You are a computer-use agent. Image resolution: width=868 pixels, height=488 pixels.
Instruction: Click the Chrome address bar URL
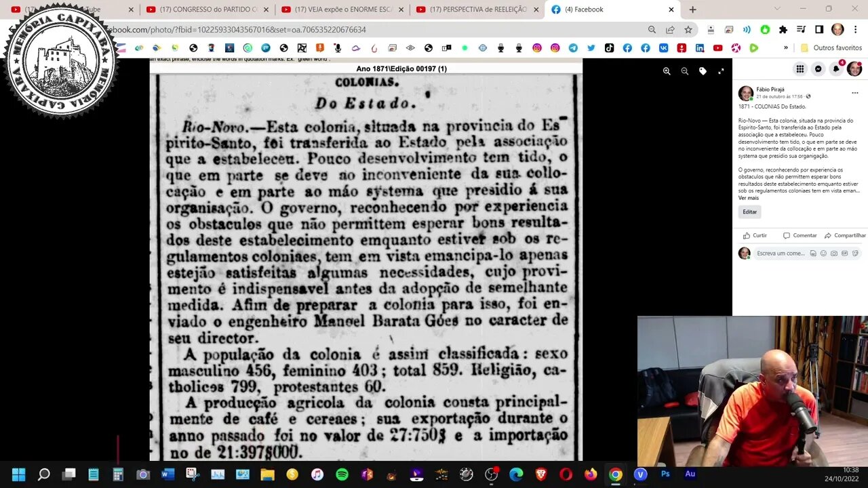coord(237,30)
